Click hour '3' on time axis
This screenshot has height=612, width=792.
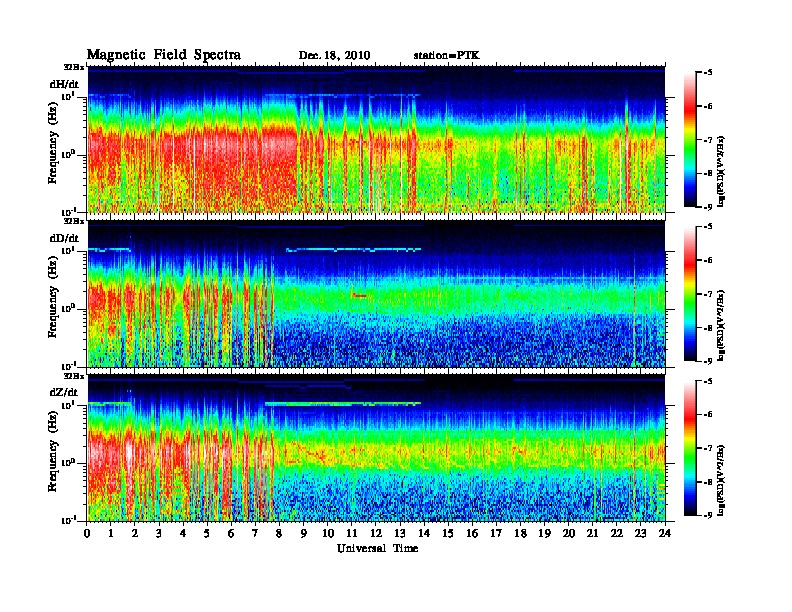point(159,534)
